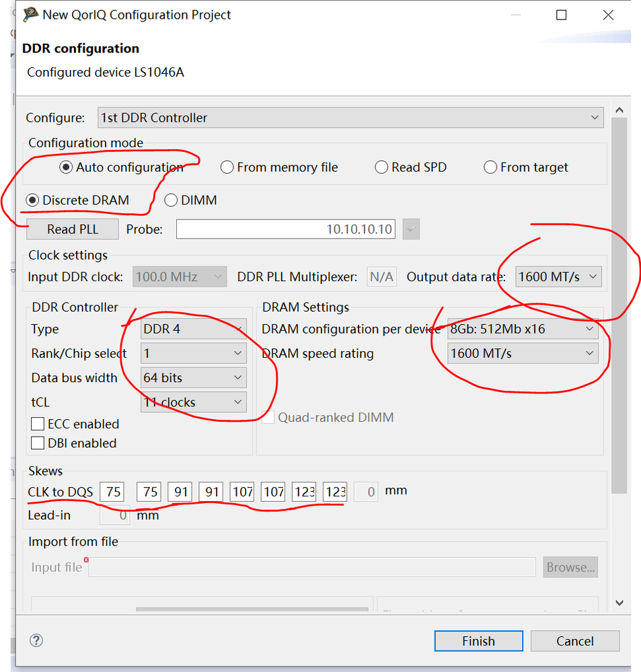Expand the DRAM speed rating dropdown
This screenshot has height=672, width=641.
tap(523, 353)
